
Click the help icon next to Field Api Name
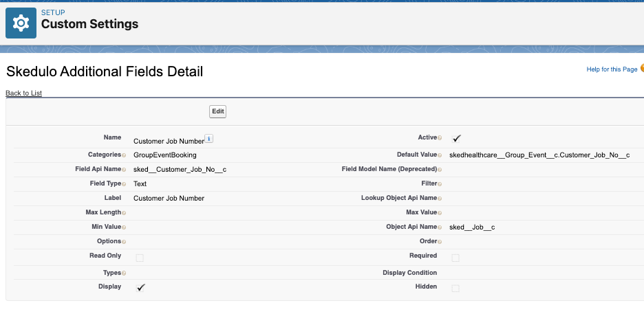pyautogui.click(x=124, y=170)
